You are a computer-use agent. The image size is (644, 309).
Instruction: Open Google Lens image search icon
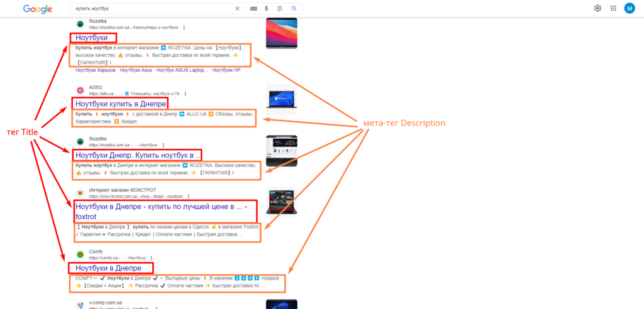point(280,9)
